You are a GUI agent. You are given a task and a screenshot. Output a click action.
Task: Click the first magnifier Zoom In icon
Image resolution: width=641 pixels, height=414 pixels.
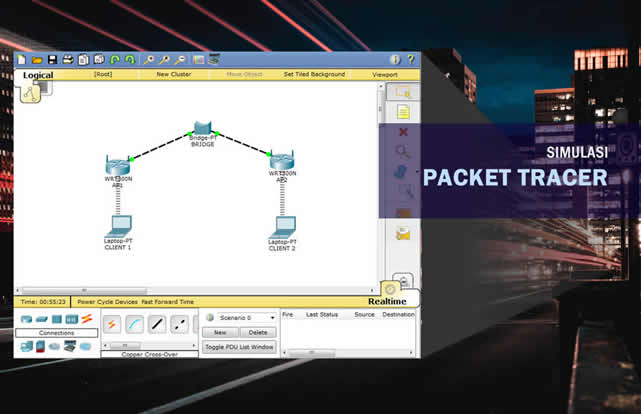(x=148, y=60)
